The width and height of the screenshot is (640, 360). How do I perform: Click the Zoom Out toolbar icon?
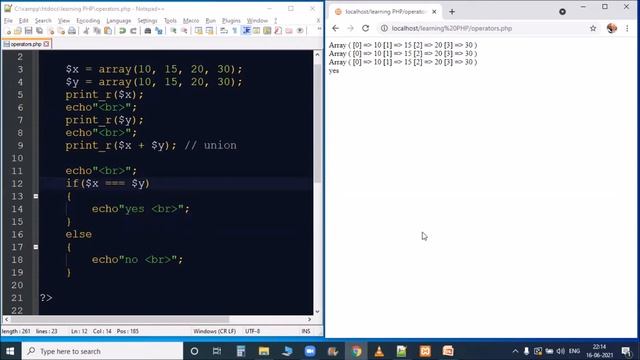point(184,31)
